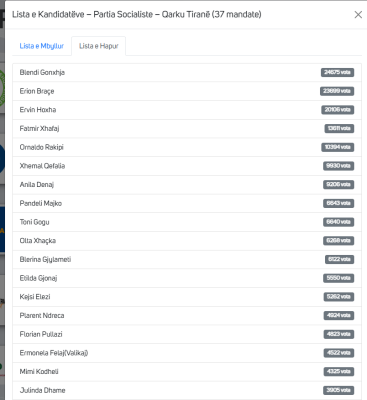The width and height of the screenshot is (367, 400).
Task: Select the Xhemal Qefalia entry
Action: [x=187, y=166]
